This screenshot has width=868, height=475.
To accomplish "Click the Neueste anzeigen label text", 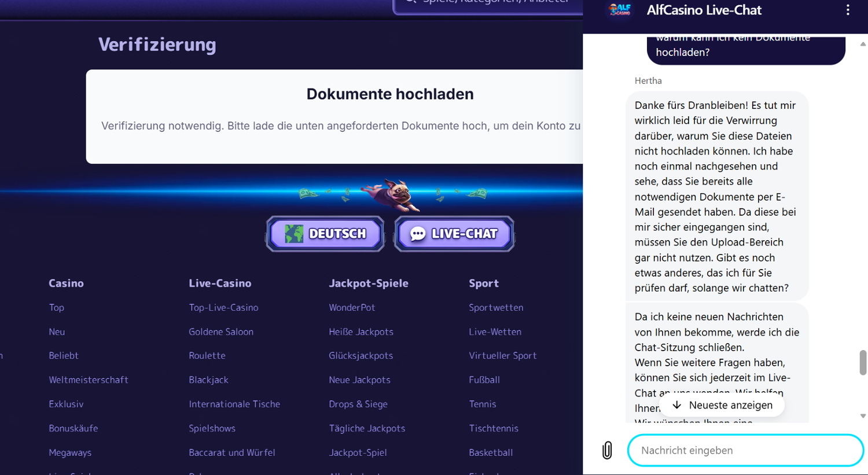I will tap(731, 405).
